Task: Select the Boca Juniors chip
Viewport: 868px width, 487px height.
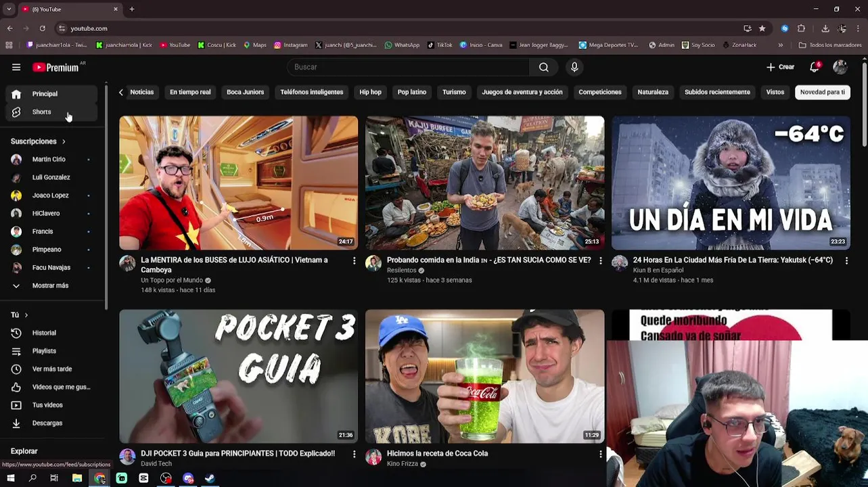Action: [245, 92]
